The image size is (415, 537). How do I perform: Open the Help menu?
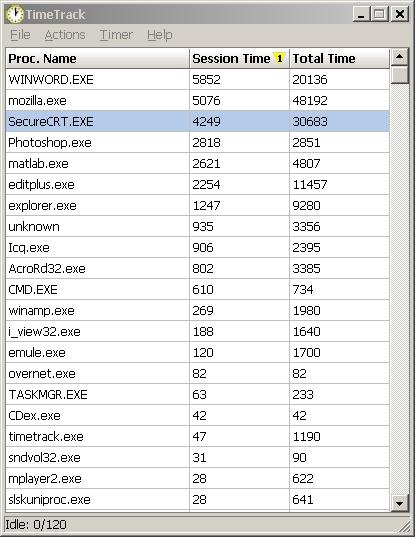160,35
